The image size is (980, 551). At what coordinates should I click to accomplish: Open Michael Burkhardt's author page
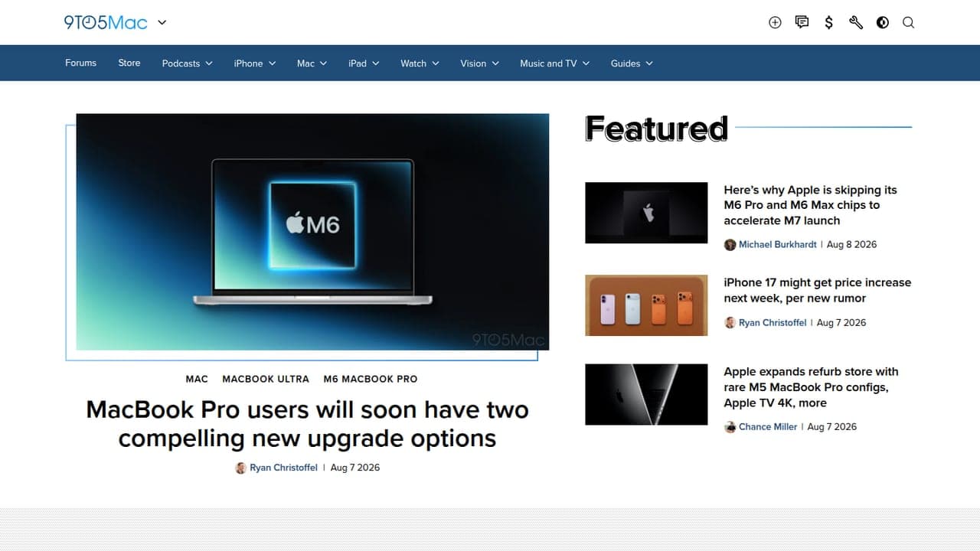click(x=779, y=245)
